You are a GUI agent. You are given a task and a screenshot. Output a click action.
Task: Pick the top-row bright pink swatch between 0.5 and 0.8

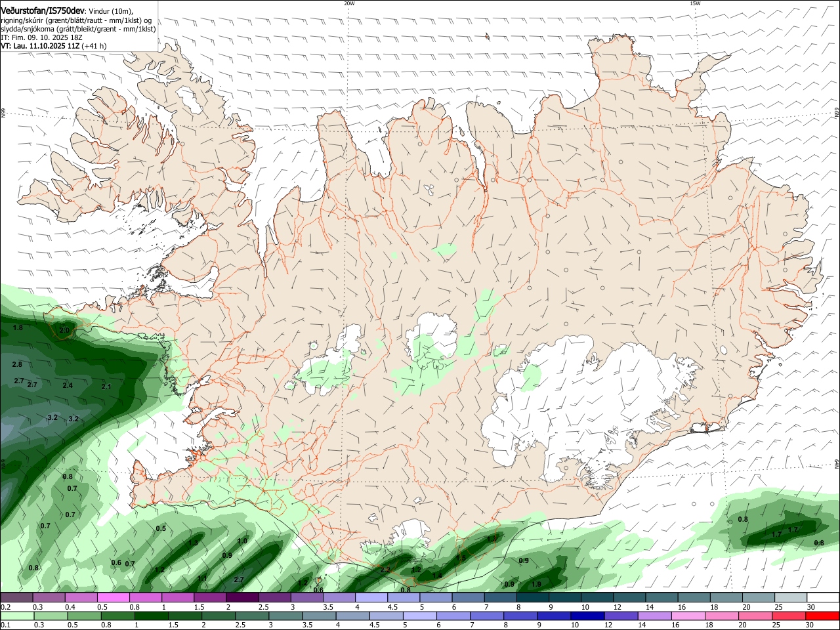click(x=113, y=598)
